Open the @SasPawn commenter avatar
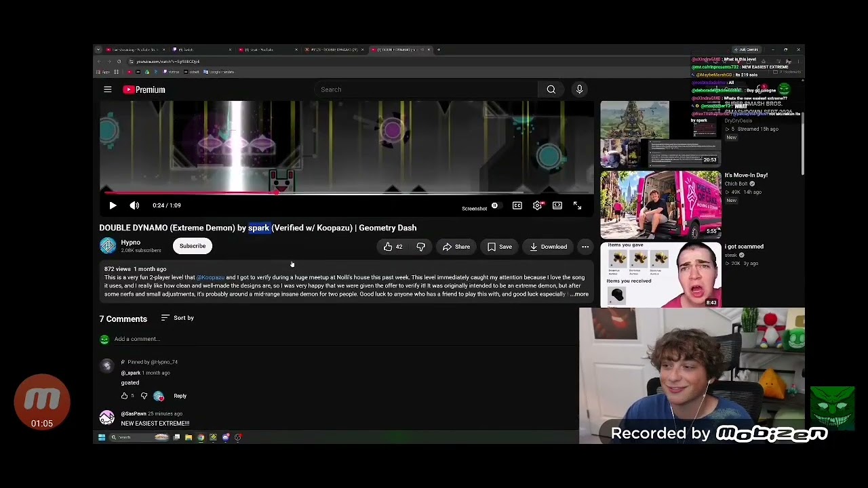868x488 pixels. click(107, 418)
